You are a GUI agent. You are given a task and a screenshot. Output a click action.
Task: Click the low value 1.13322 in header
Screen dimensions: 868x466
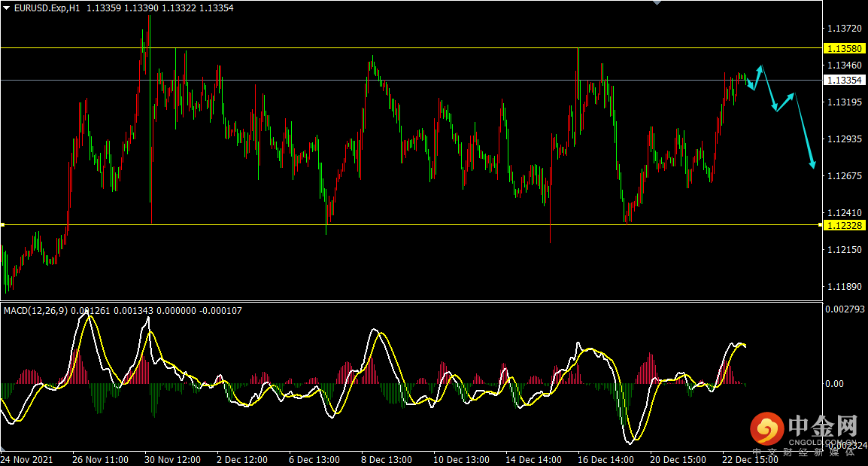pyautogui.click(x=179, y=8)
